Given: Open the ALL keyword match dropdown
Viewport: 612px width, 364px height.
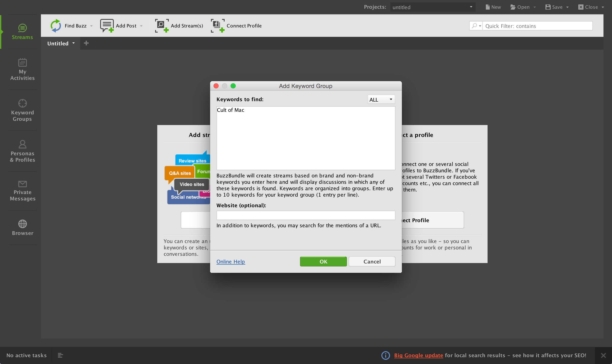Looking at the screenshot, I should 381,99.
